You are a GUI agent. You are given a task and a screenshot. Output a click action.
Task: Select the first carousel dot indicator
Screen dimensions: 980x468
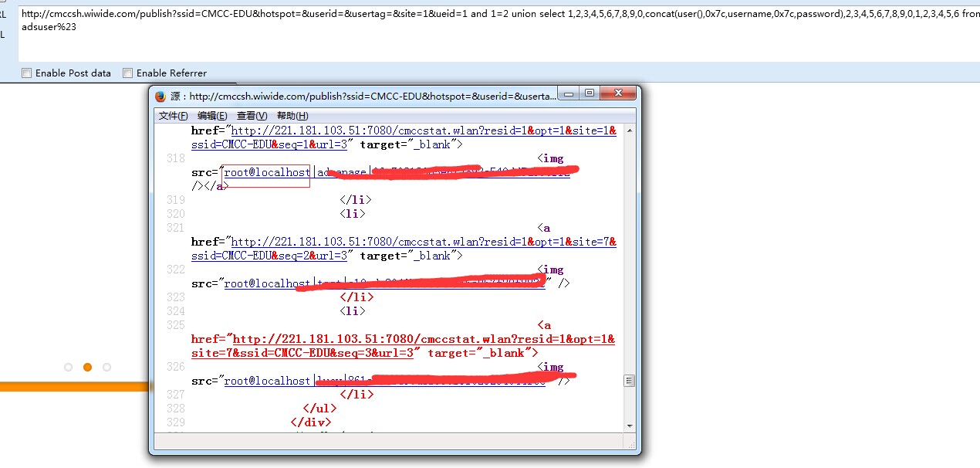pos(68,368)
